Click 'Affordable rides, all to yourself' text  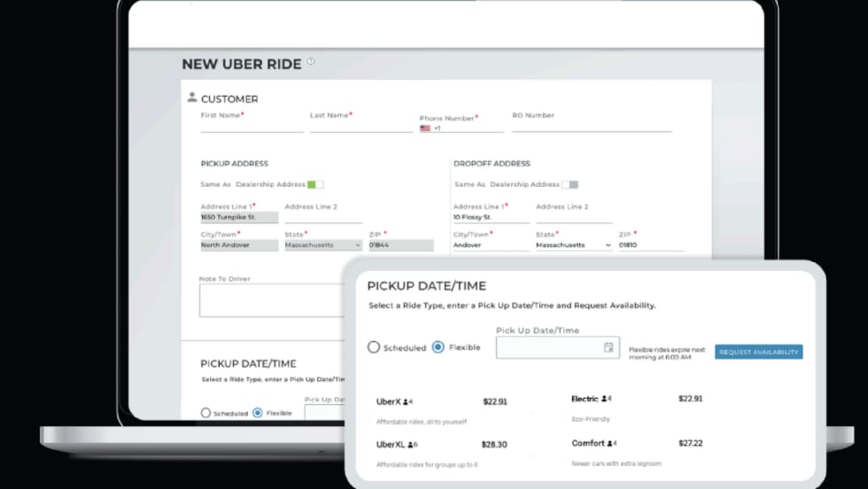422,422
